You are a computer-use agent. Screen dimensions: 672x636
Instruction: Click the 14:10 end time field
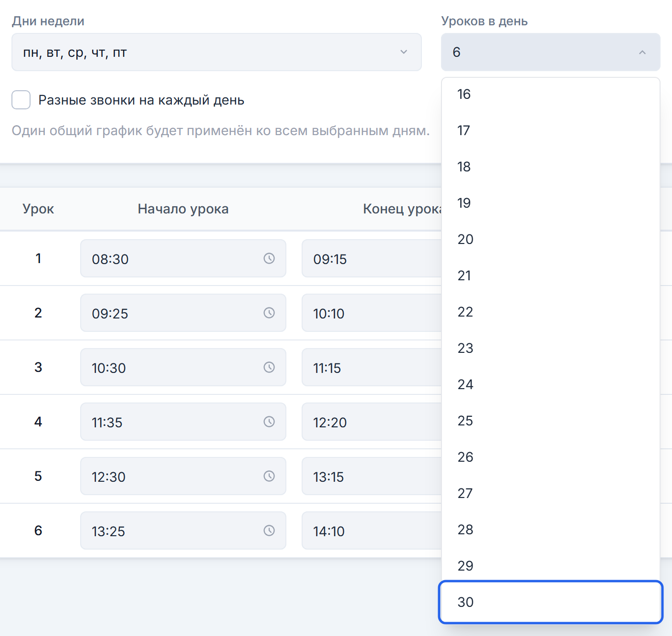(372, 530)
